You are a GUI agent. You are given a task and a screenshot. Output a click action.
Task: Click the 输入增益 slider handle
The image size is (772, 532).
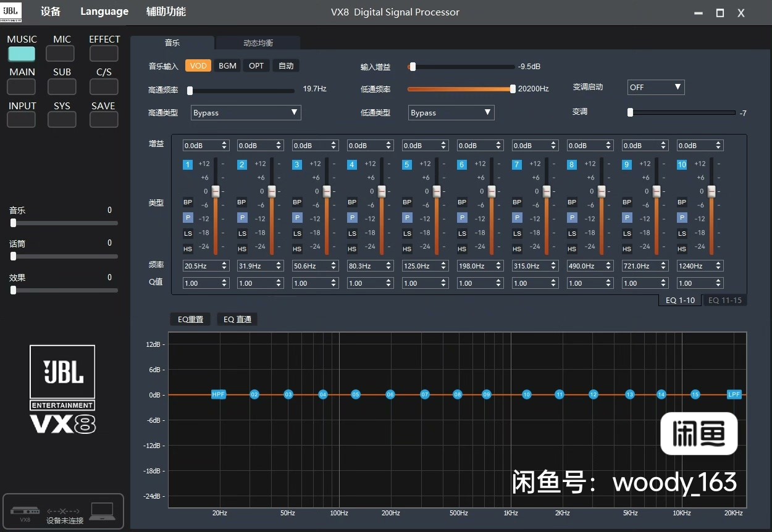coord(413,67)
